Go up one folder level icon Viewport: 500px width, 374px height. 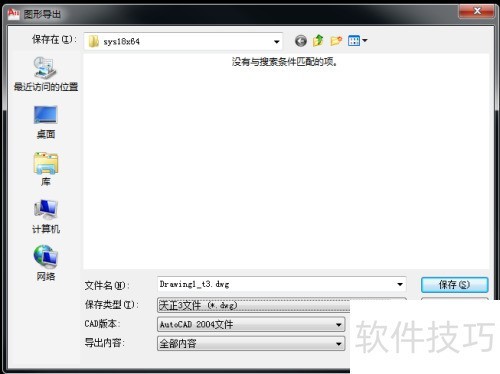click(318, 41)
